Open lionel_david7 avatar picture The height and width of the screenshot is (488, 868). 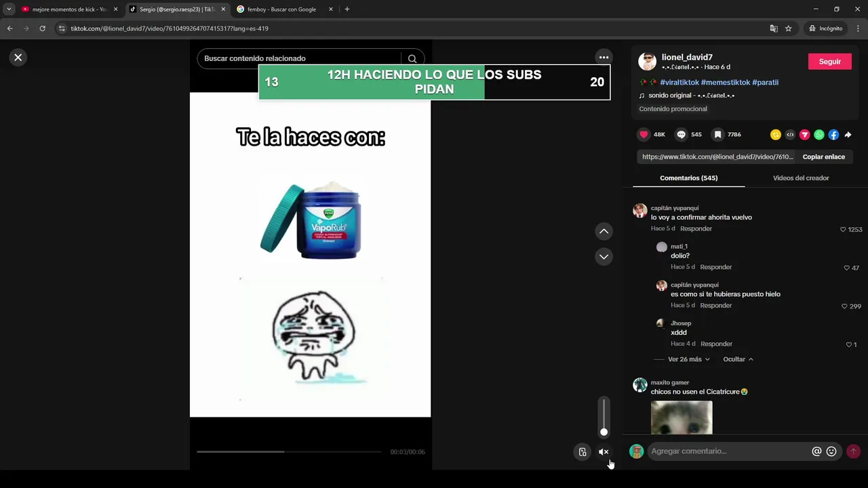648,62
